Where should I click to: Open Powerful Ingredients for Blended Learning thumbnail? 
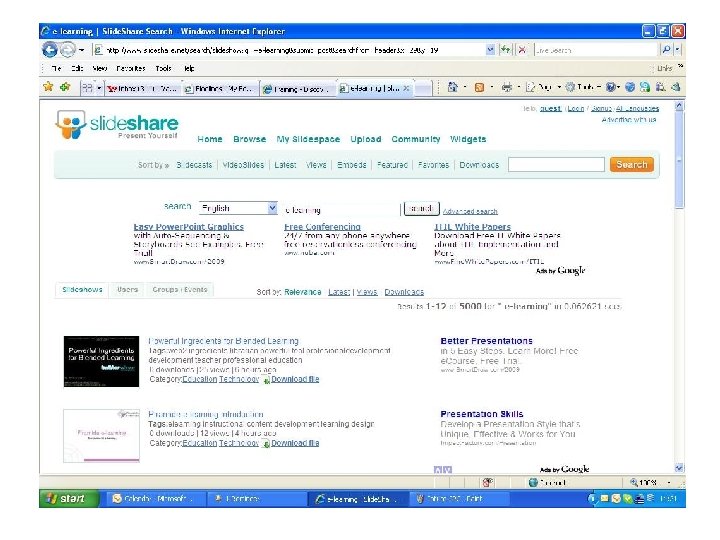(101, 361)
